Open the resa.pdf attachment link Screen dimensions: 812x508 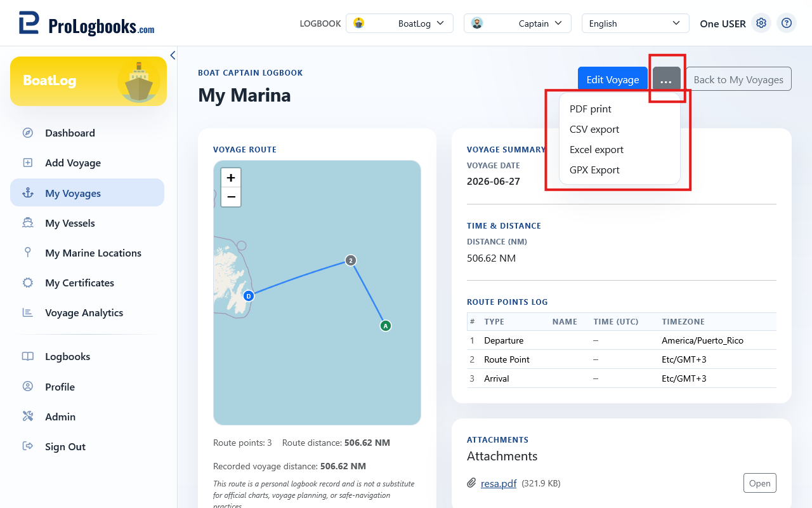click(x=499, y=483)
